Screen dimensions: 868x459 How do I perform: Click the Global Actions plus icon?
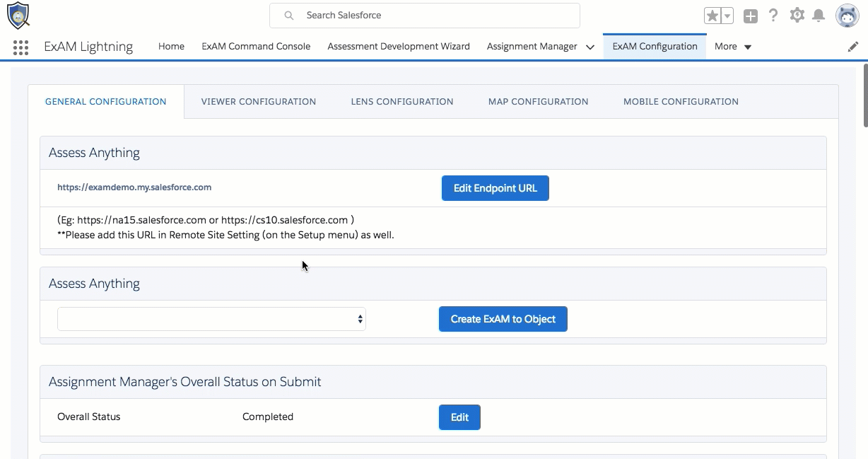point(751,16)
